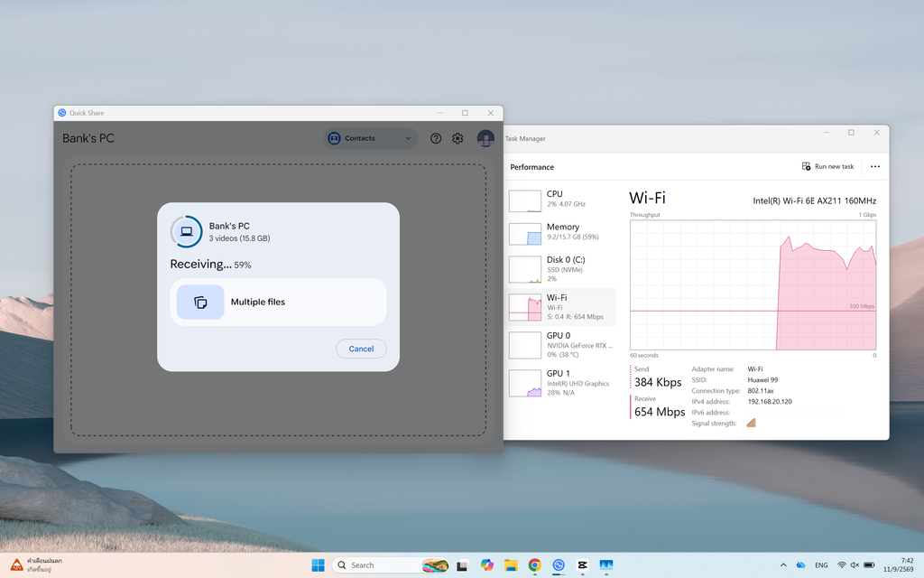924x578 pixels.
Task: Select Memory in performance list
Action: tap(561, 233)
